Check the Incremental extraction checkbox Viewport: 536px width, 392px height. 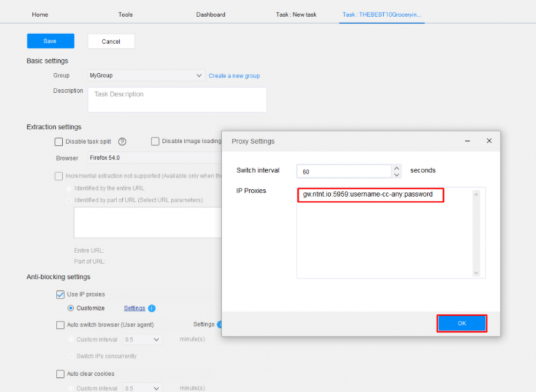click(x=59, y=176)
